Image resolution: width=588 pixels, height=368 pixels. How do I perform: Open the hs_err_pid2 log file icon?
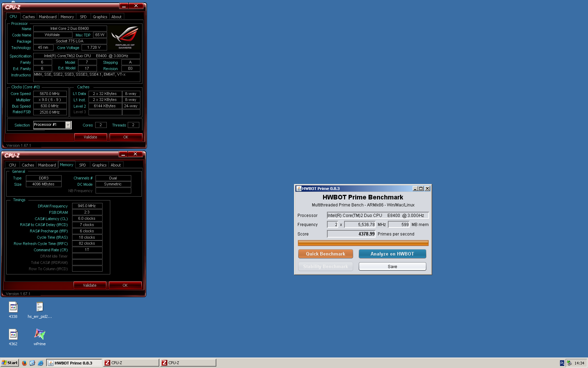40,307
